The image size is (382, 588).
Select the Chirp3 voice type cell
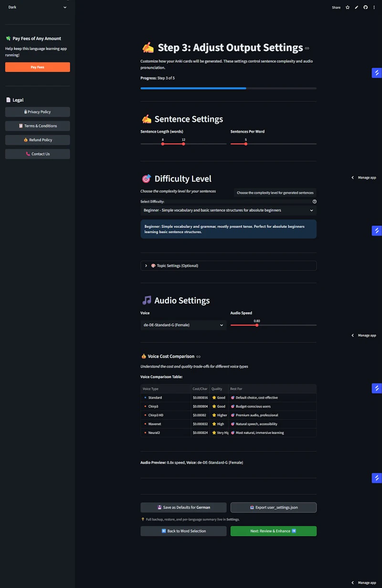click(x=166, y=406)
